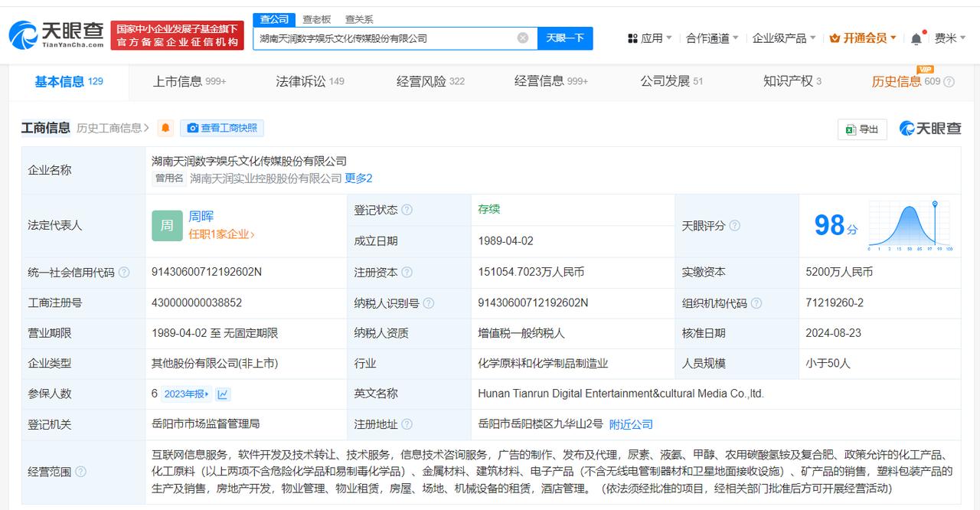The image size is (980, 510).
Task: Open the 应用 apps grid menu
Action: point(649,38)
